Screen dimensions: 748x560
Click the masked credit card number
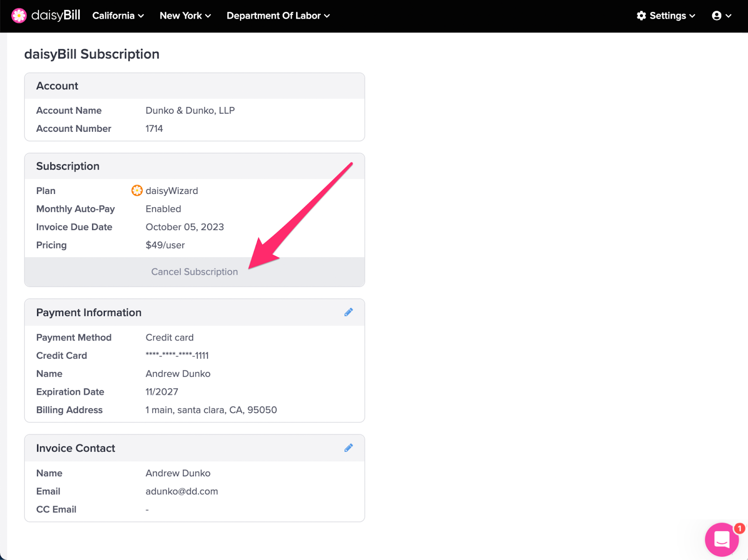(x=177, y=355)
